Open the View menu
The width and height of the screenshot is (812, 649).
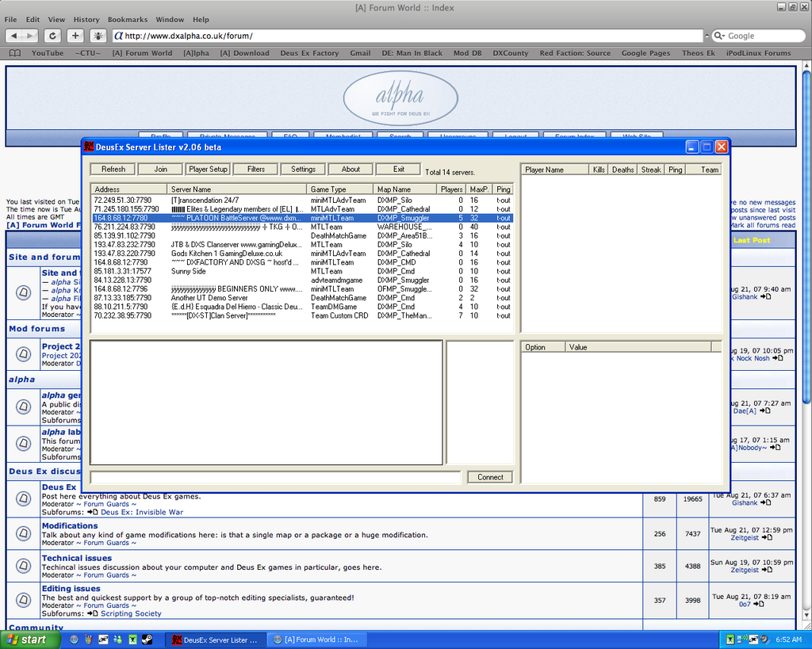[56, 20]
